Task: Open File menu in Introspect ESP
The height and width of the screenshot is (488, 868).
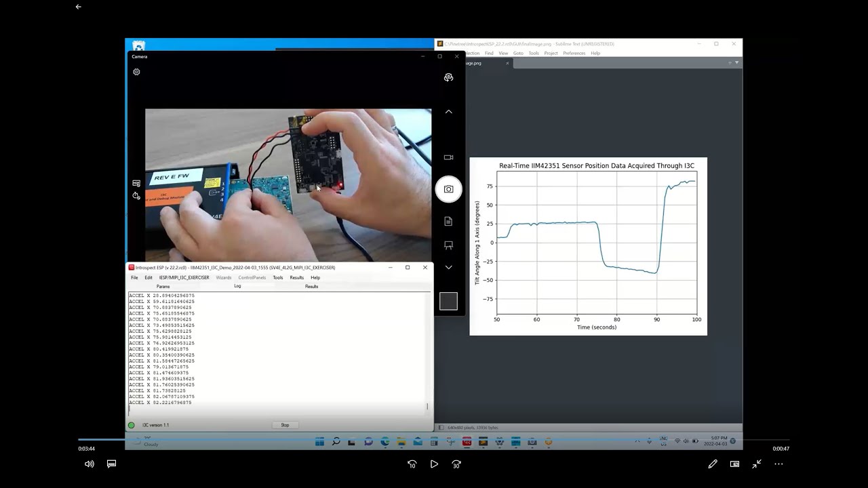Action: point(134,278)
